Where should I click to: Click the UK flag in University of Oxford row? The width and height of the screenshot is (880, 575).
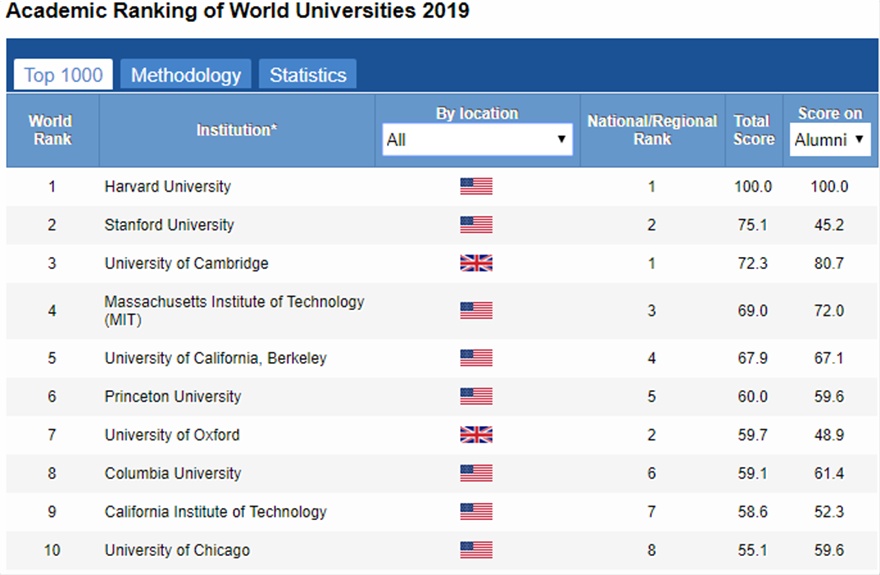tap(476, 435)
